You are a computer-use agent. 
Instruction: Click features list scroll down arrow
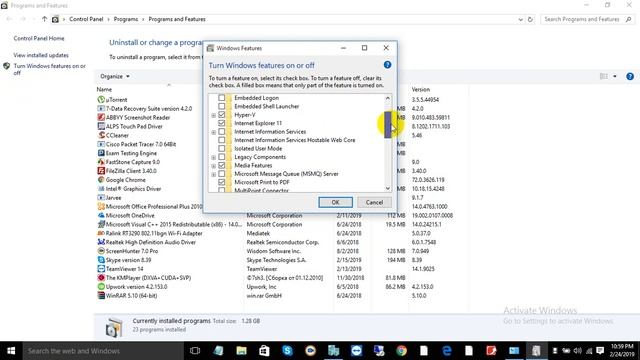pyautogui.click(x=388, y=188)
